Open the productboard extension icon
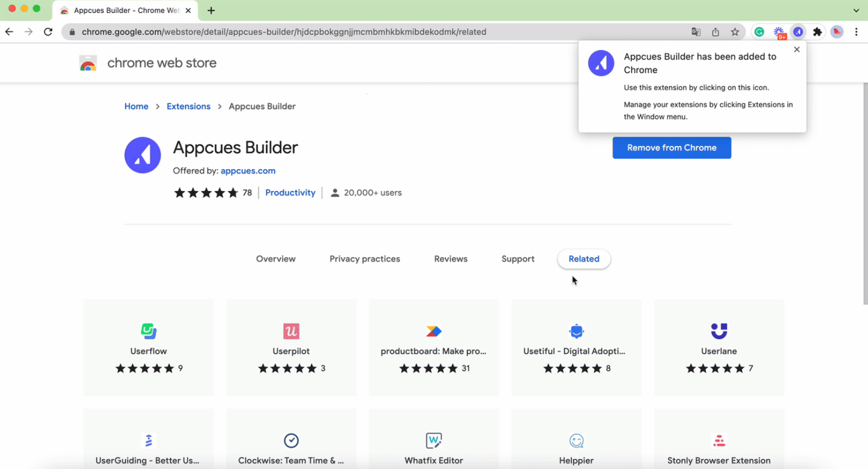 (434, 331)
